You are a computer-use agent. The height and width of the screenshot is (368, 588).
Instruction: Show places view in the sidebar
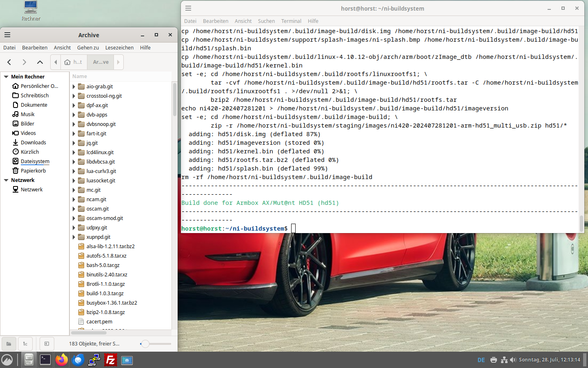(9, 344)
